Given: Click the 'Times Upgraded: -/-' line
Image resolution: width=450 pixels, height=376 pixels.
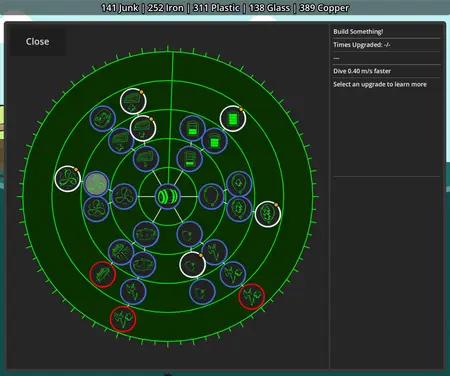Looking at the screenshot, I should coord(362,45).
